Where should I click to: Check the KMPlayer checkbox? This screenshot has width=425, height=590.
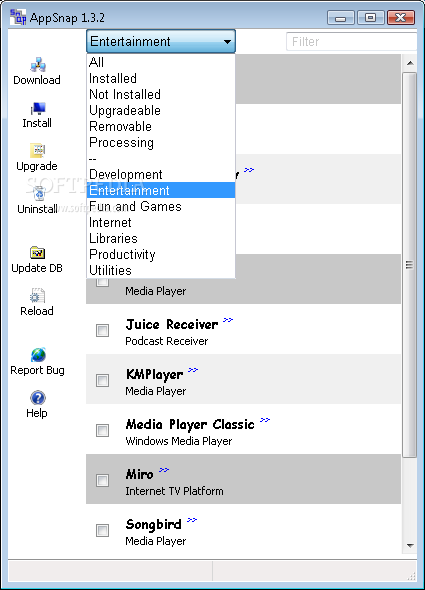102,380
